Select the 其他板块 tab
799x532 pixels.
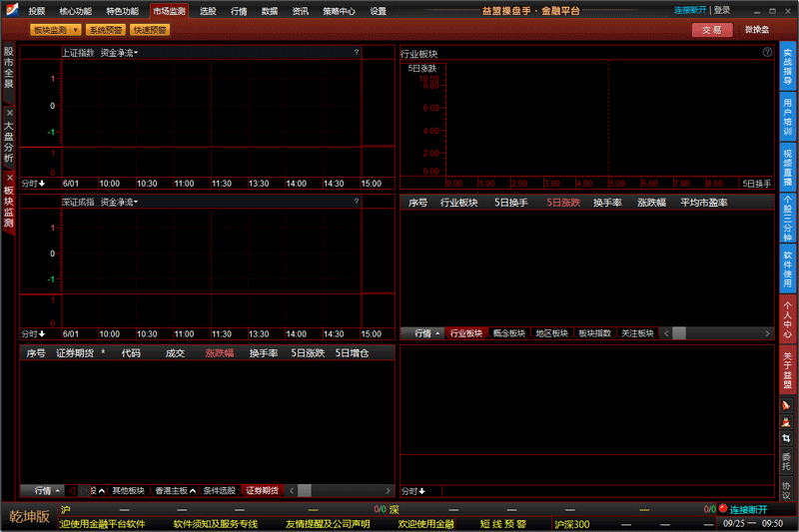[129, 491]
